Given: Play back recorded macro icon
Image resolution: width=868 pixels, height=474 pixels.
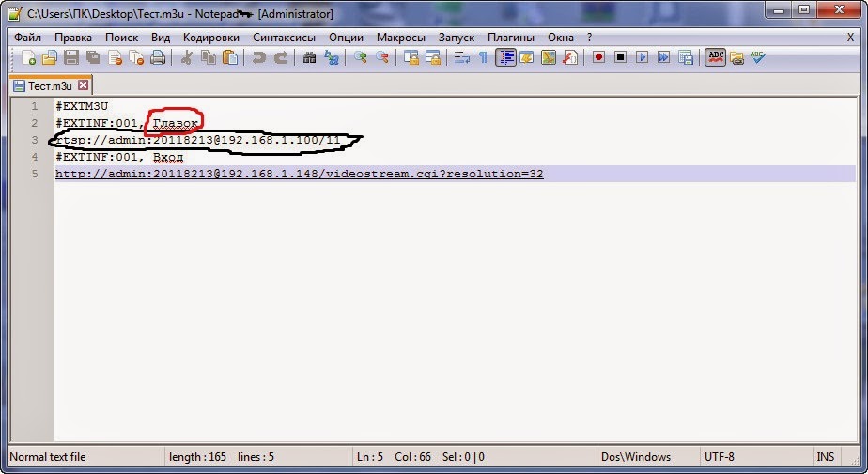Looking at the screenshot, I should pos(642,57).
